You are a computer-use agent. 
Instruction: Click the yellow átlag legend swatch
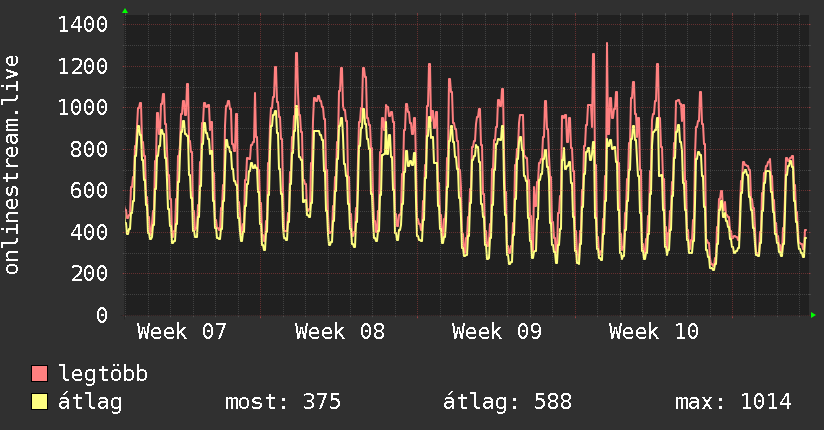(40, 402)
